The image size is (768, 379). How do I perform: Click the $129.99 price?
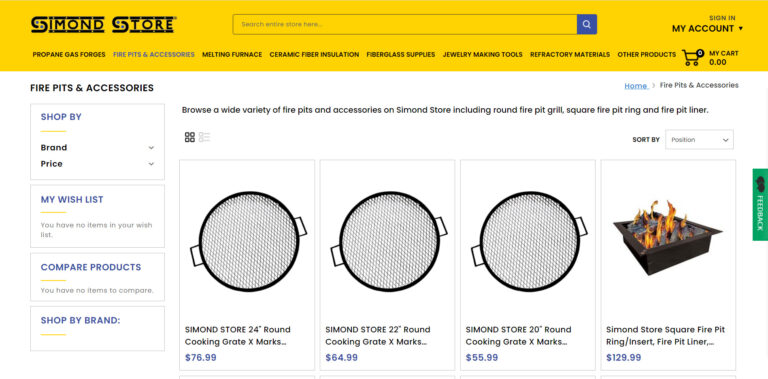pos(624,357)
